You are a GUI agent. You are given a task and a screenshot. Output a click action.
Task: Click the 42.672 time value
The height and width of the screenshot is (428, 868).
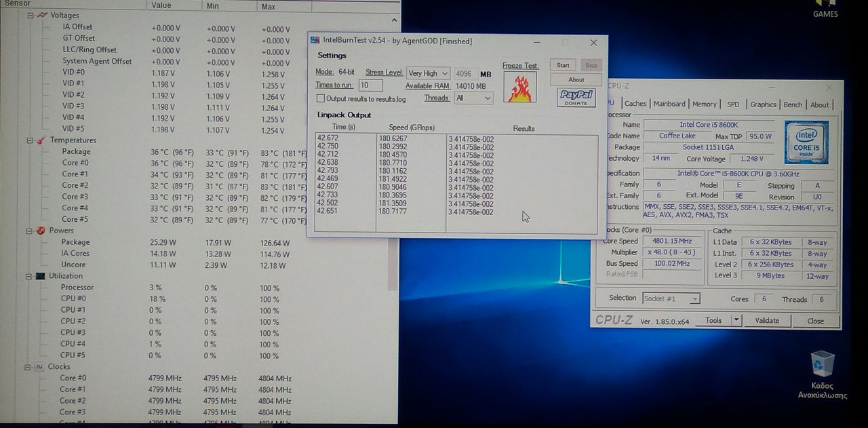(x=328, y=138)
